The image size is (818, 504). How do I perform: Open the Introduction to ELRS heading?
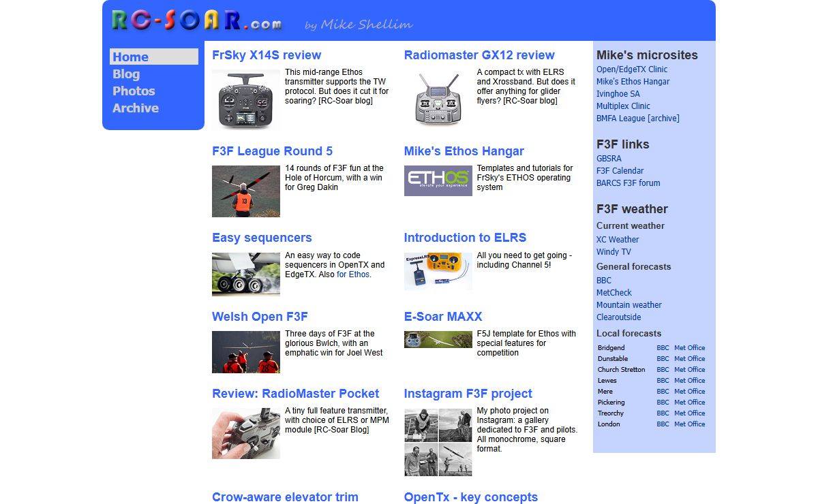[x=466, y=238]
